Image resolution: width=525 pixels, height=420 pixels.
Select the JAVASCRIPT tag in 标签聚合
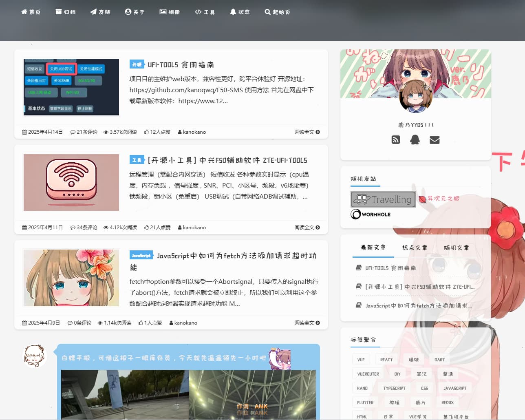[x=455, y=388]
